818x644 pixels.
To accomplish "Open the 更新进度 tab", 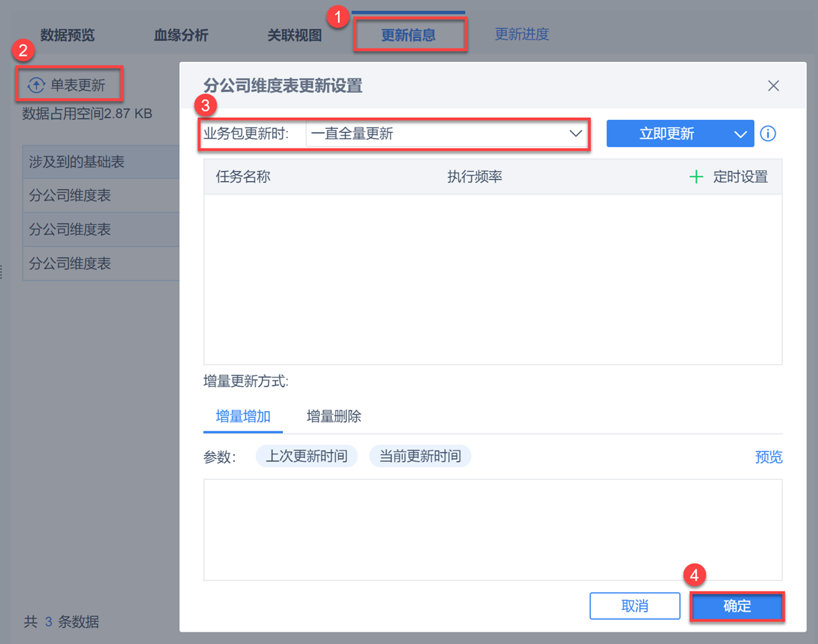I will 522,34.
